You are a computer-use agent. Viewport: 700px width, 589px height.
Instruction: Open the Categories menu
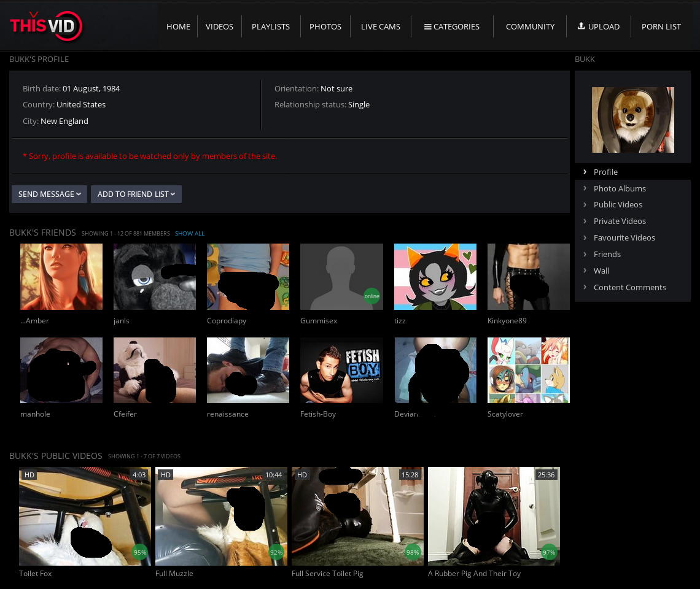452,27
